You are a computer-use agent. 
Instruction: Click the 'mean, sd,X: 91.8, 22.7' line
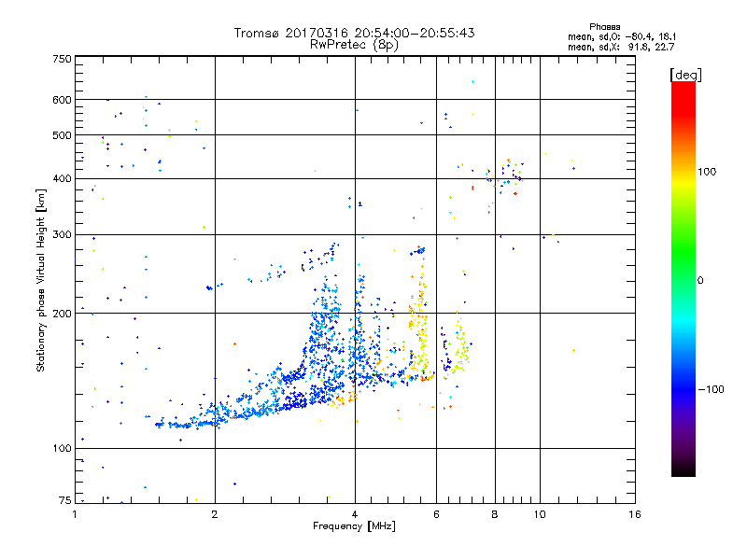621,47
